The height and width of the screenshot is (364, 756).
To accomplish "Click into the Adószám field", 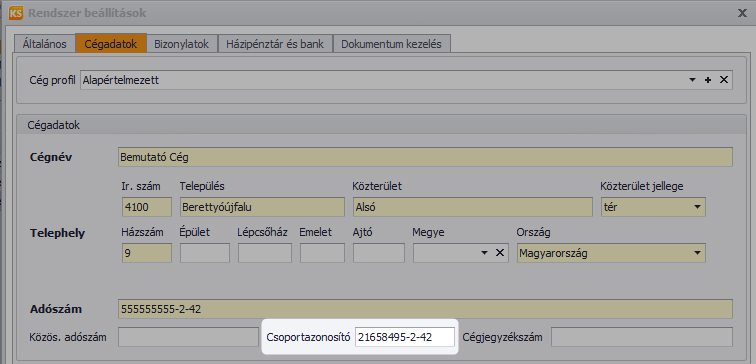I will point(425,309).
